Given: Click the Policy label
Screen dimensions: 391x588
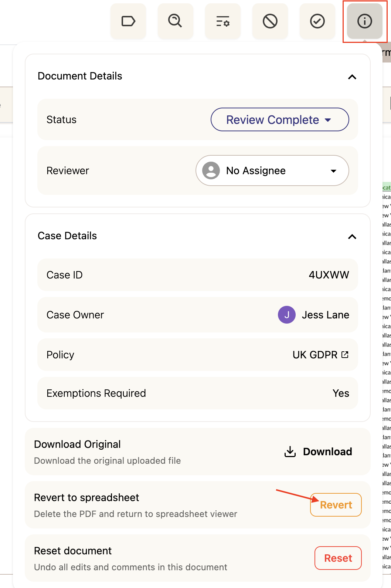Looking at the screenshot, I should (60, 355).
